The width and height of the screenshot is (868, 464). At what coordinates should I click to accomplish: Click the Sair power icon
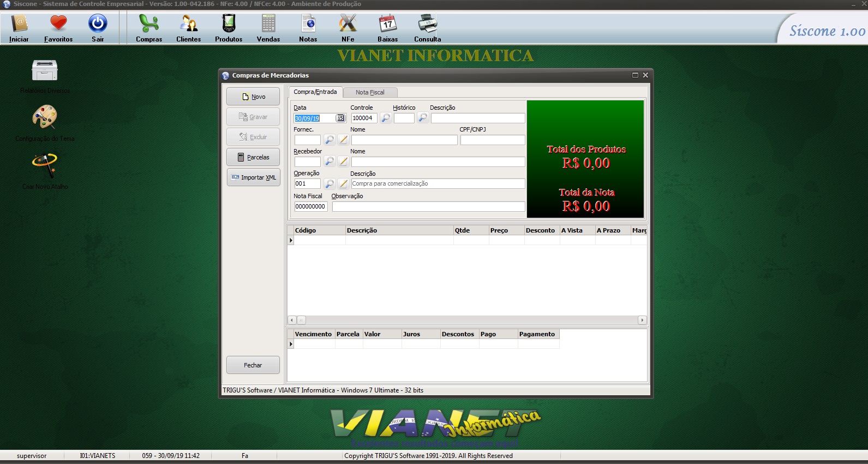point(98,28)
